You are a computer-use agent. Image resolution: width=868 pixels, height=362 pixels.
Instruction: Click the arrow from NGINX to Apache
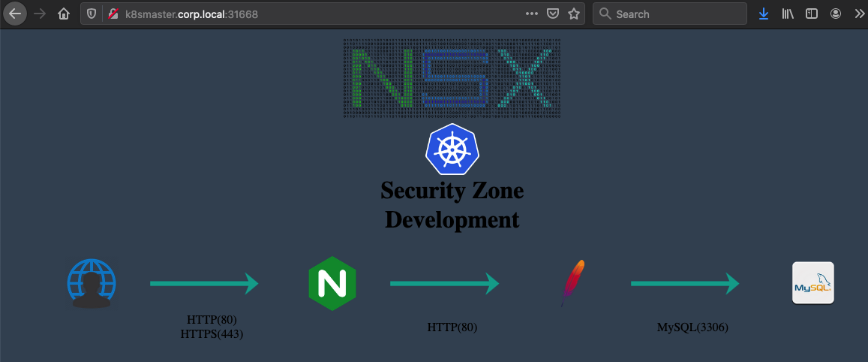[x=445, y=283]
